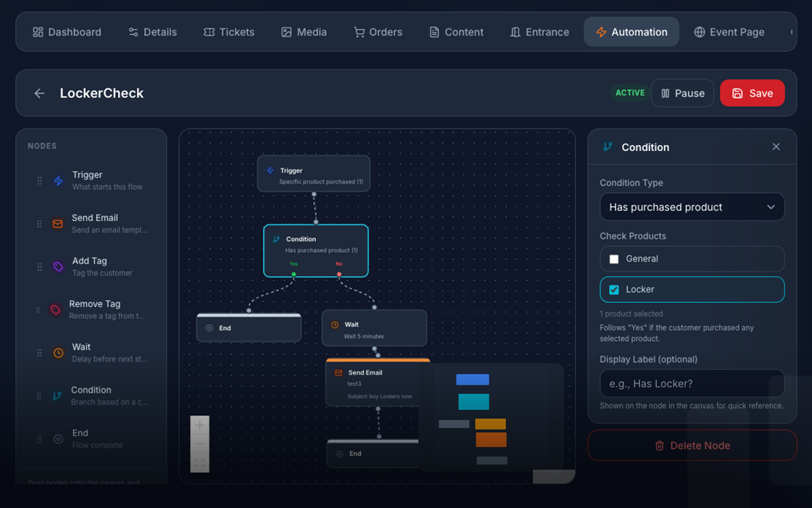Click the Condition branch icon in Nodes panel
The width and height of the screenshot is (812, 508).
[58, 396]
